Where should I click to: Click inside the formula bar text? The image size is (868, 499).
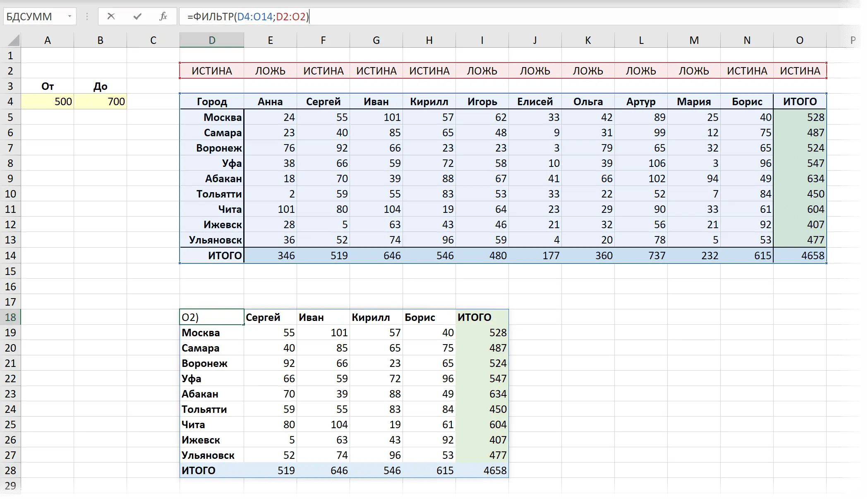[248, 17]
